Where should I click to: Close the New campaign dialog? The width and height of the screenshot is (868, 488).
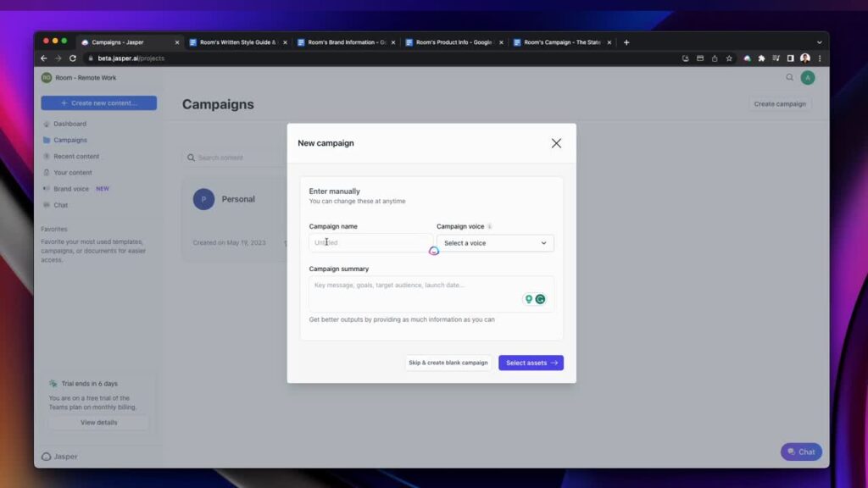pos(556,143)
